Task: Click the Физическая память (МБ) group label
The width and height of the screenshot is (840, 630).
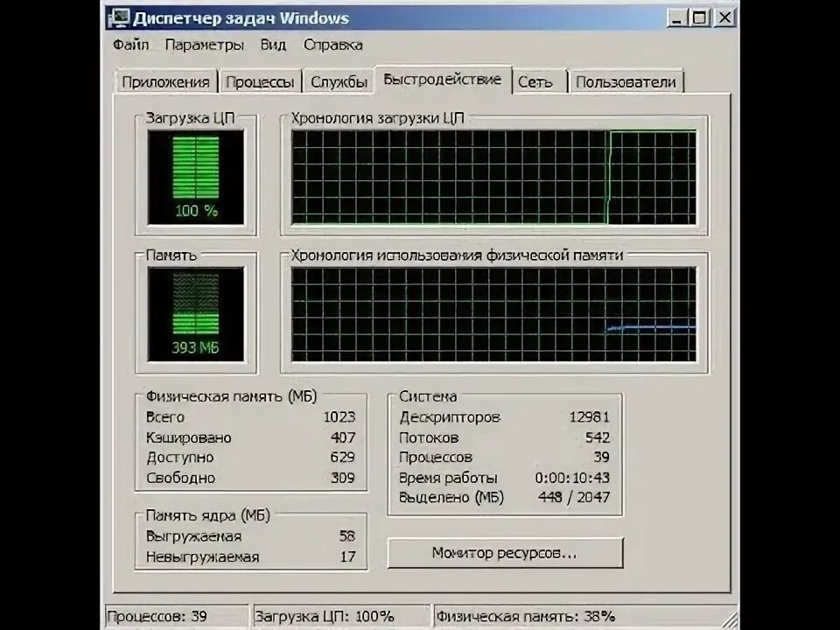Action: 231,396
